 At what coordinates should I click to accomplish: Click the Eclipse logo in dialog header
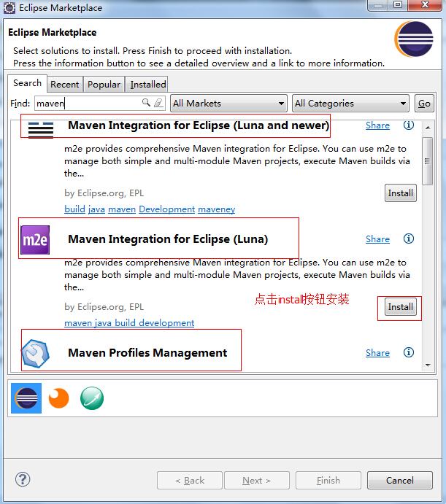(x=414, y=39)
